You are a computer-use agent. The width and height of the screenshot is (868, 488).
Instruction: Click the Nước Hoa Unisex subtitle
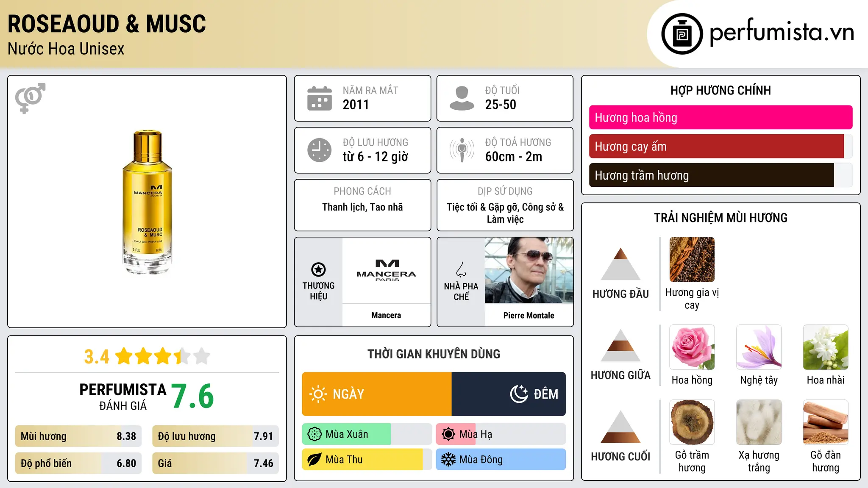pyautogui.click(x=66, y=49)
